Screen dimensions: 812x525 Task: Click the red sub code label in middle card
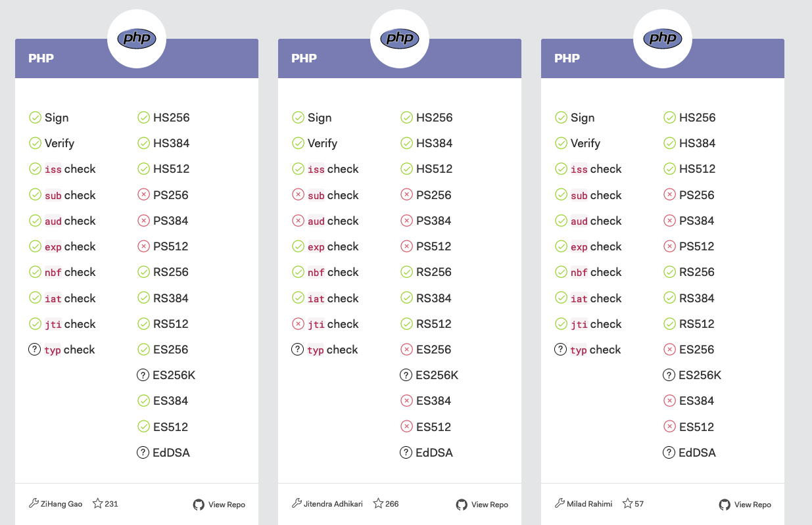[316, 196]
